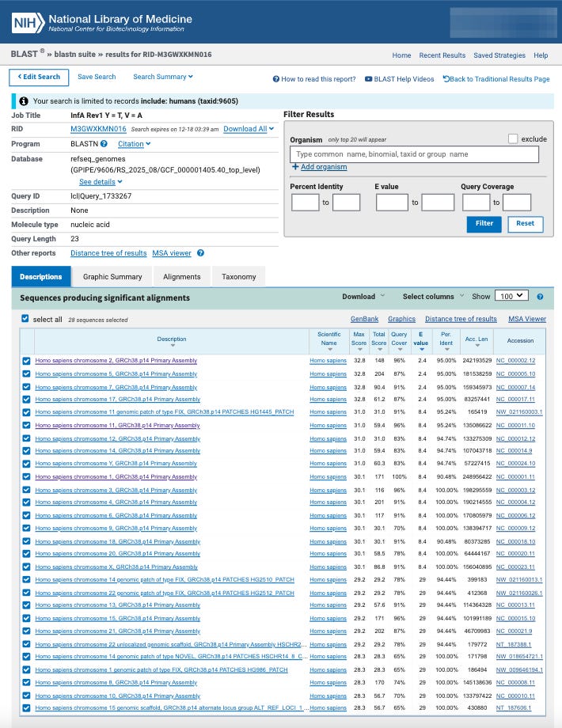Image resolution: width=562 pixels, height=728 pixels.
Task: Expand the Search Summary dropdown
Action: [163, 77]
